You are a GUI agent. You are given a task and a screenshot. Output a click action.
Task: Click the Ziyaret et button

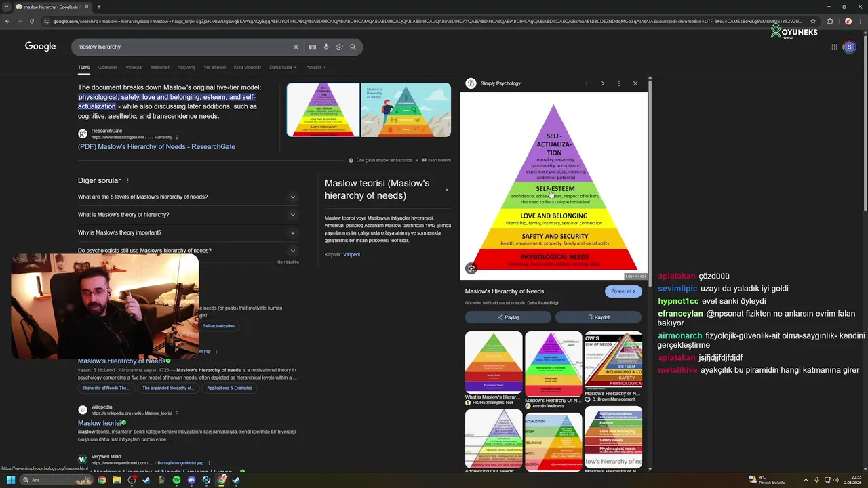pyautogui.click(x=623, y=291)
